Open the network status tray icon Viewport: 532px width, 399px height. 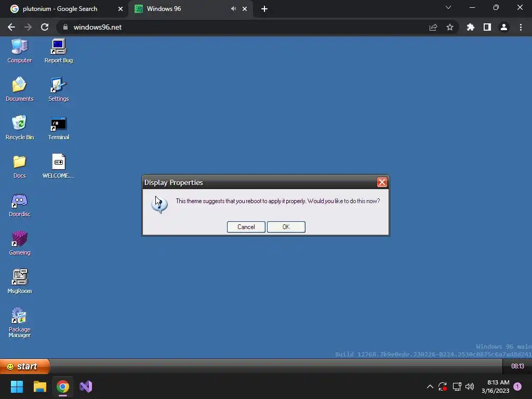point(457,387)
